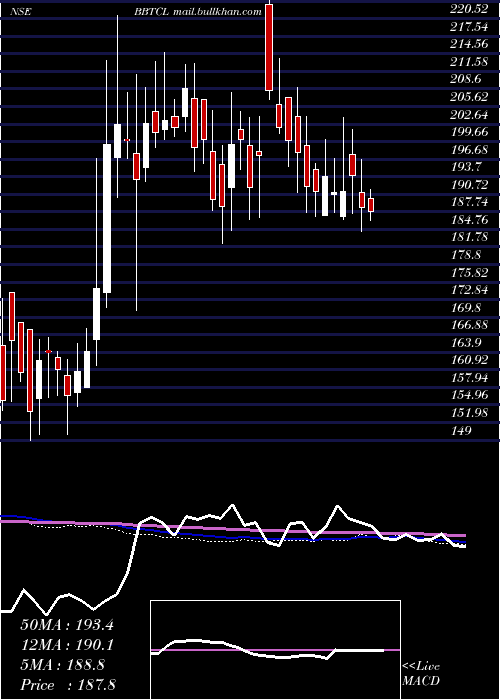Click the 205.62 price axis label
This screenshot has width=500, height=700.
pyautogui.click(x=468, y=97)
